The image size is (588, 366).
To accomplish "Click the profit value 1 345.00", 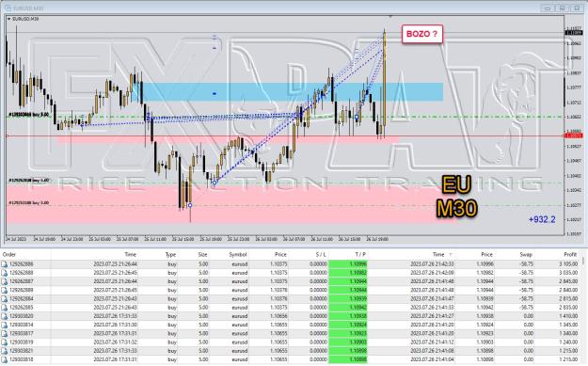I will (568, 325).
